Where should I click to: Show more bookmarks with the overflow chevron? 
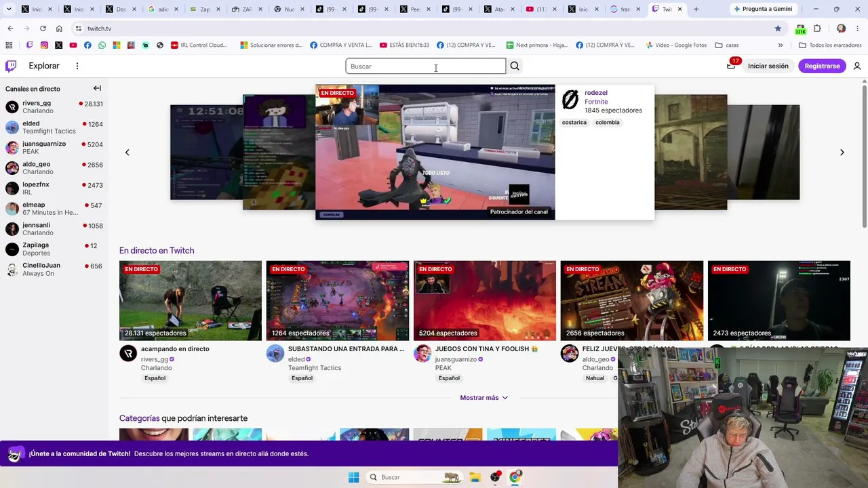click(781, 45)
